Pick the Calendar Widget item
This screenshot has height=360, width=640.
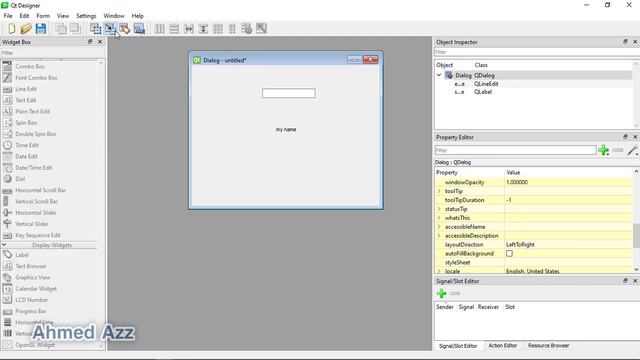point(36,289)
